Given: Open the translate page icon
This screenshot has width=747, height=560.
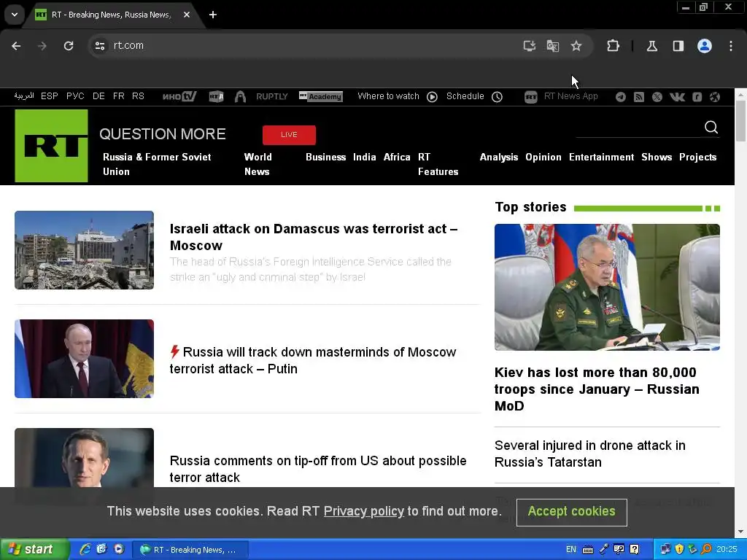Looking at the screenshot, I should click(553, 46).
